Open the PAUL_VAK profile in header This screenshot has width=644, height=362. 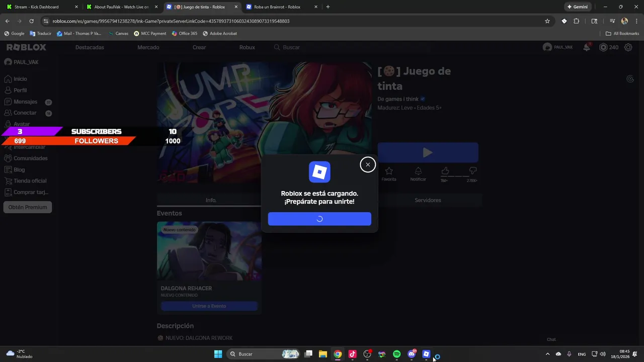558,47
